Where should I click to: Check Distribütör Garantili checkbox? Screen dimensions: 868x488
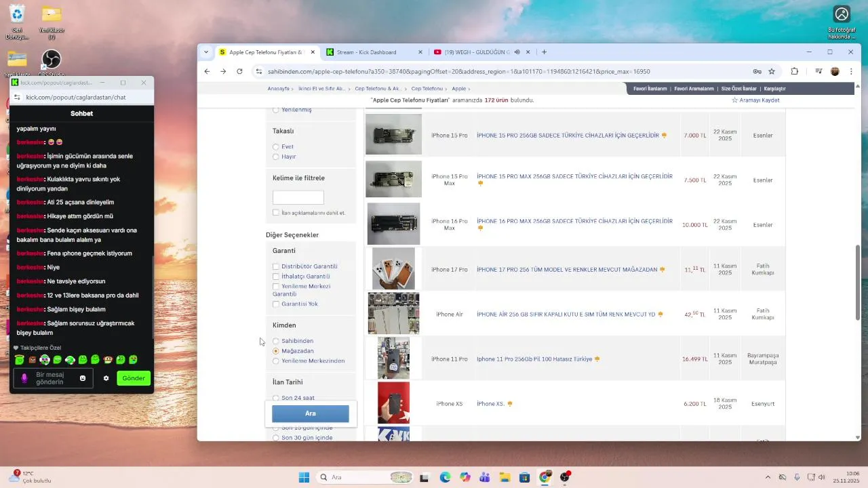click(276, 266)
